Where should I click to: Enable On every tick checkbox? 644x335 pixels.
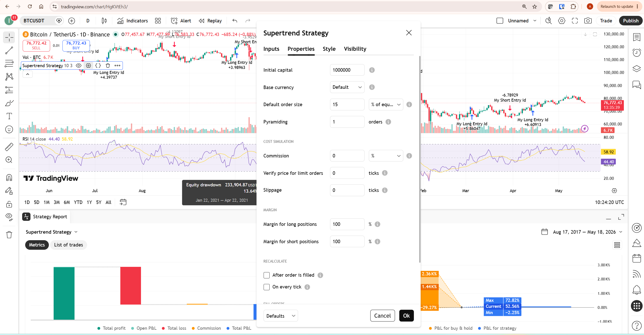point(267,287)
